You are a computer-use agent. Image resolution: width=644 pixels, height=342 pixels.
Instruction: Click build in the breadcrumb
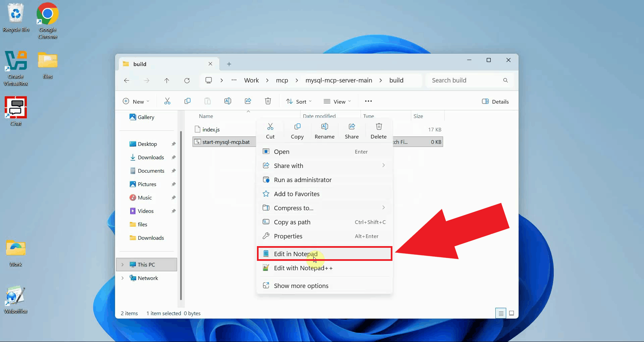point(396,80)
